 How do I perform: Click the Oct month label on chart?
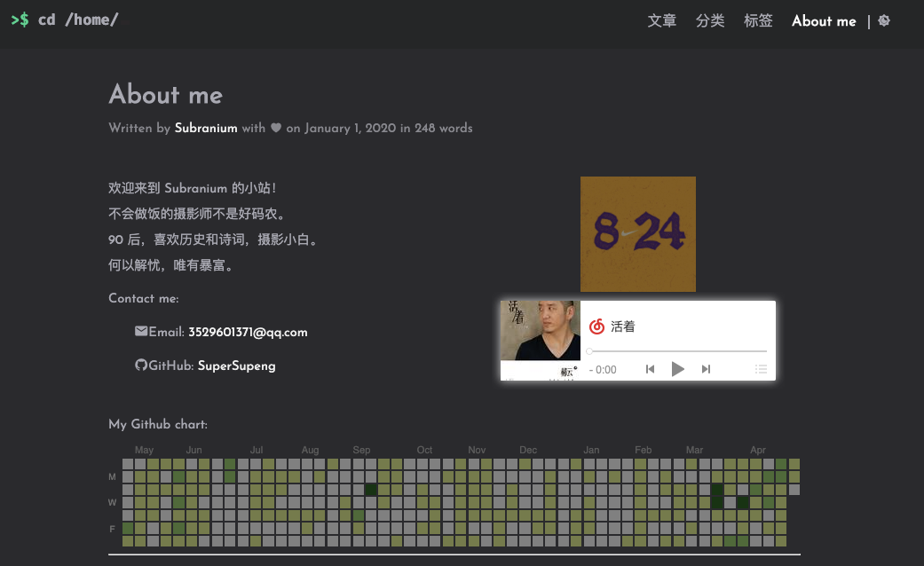pyautogui.click(x=424, y=450)
